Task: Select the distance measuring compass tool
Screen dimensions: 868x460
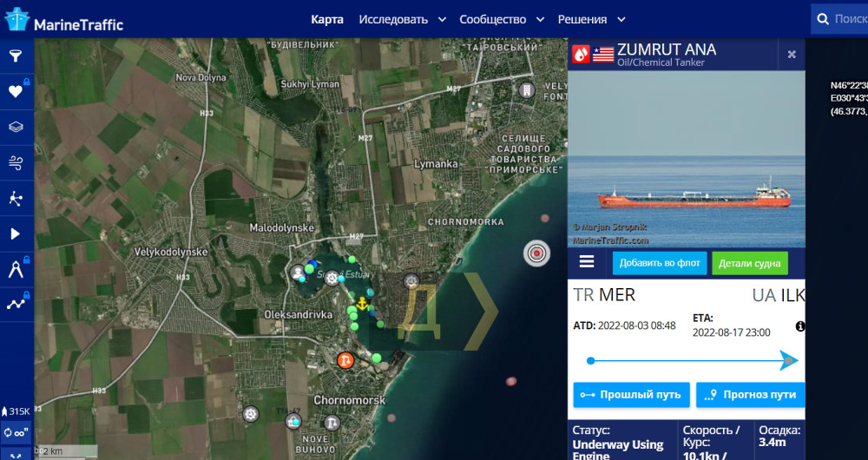Action: [16, 270]
